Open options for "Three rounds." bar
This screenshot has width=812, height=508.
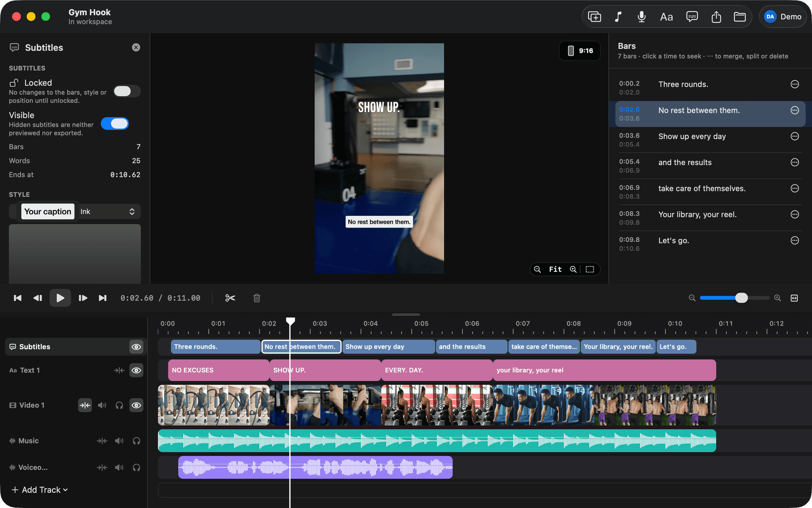tap(795, 84)
